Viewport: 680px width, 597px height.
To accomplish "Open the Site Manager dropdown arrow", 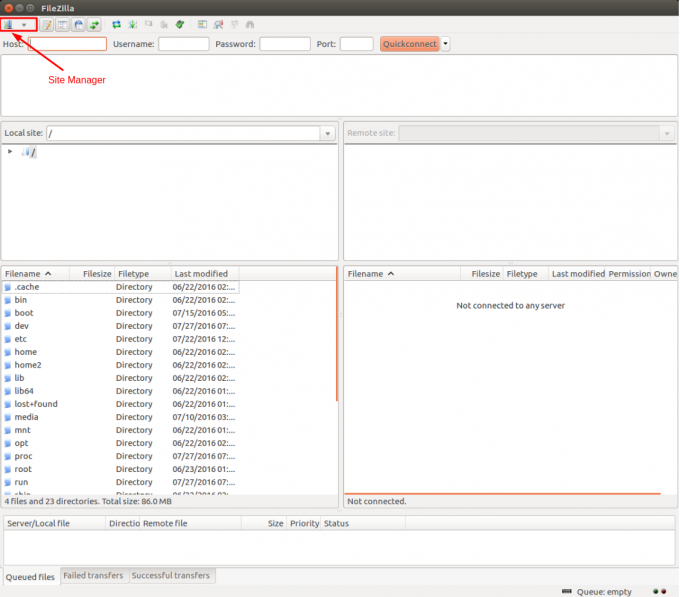I will click(24, 25).
